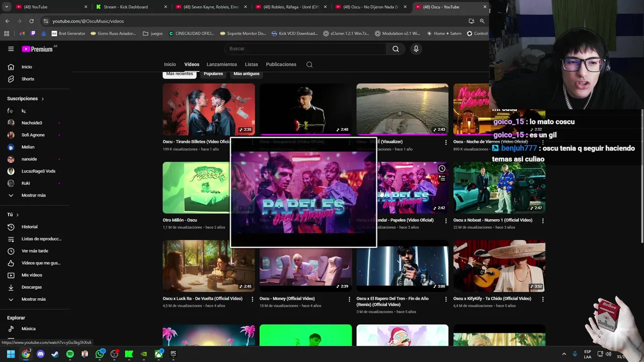Screen dimensions: 644x362
Task: Open Steam from the taskbar
Action: (55, 354)
